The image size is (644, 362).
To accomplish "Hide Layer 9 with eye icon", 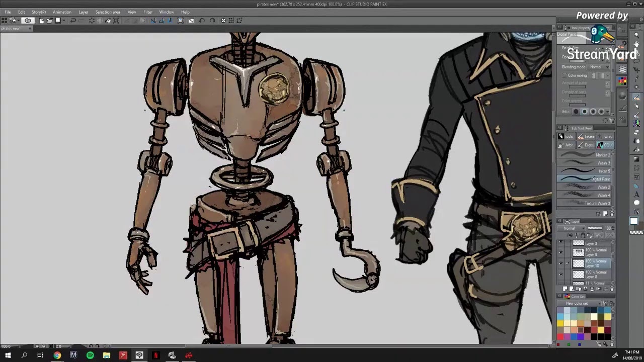I will pos(561,252).
